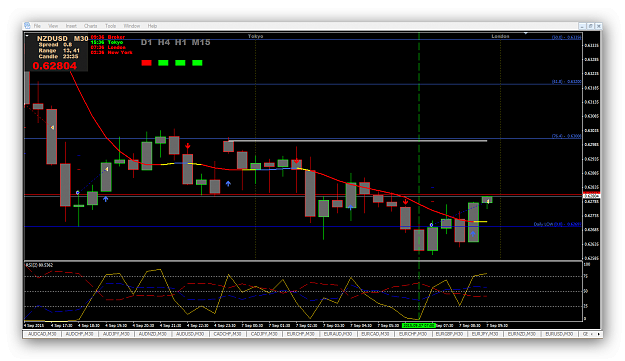Switch to the AUDCHF,M30 chart tab
Image resolution: width=625 pixels, height=361 pixels.
coord(79,334)
